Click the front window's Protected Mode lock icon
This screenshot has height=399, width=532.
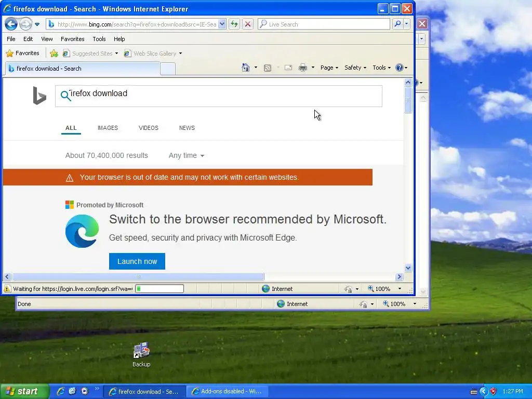[x=349, y=289]
